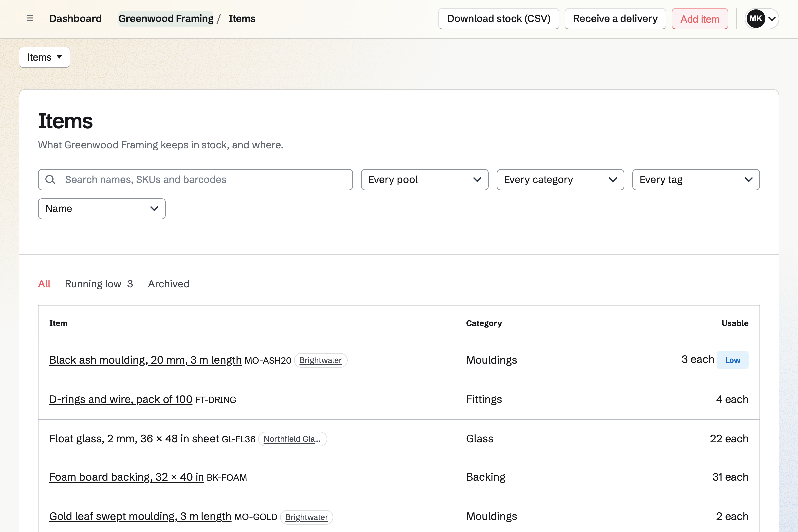This screenshot has height=532, width=798.
Task: Open Greenwood Framing breadcrumb
Action: (166, 18)
